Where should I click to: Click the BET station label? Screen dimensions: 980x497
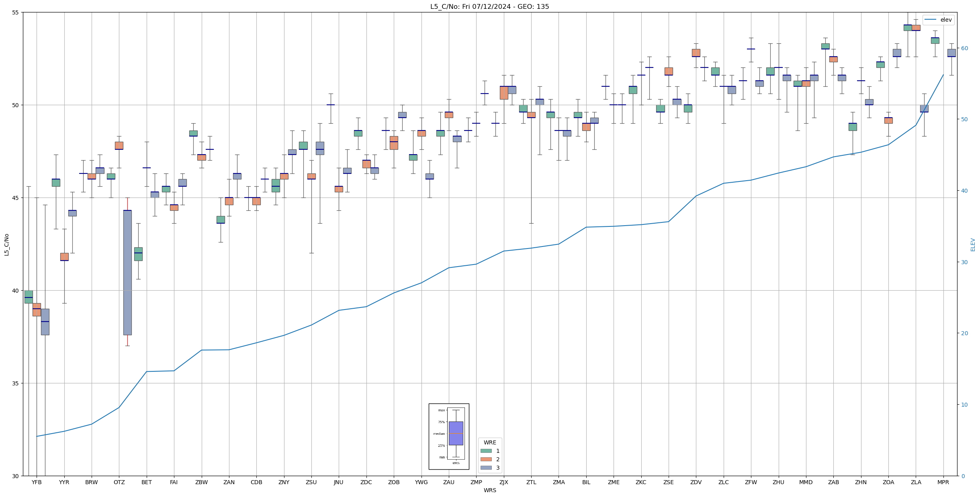[x=147, y=482]
